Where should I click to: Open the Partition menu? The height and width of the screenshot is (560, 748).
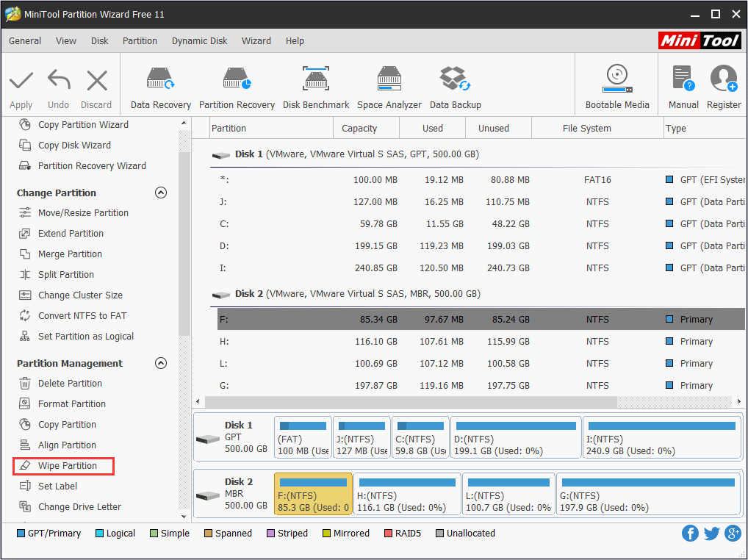click(140, 41)
